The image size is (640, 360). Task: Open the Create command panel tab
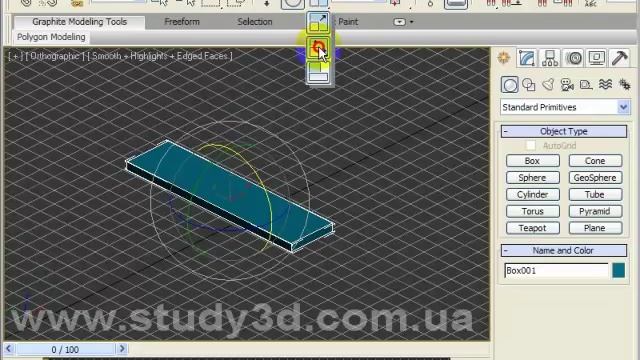tap(504, 58)
